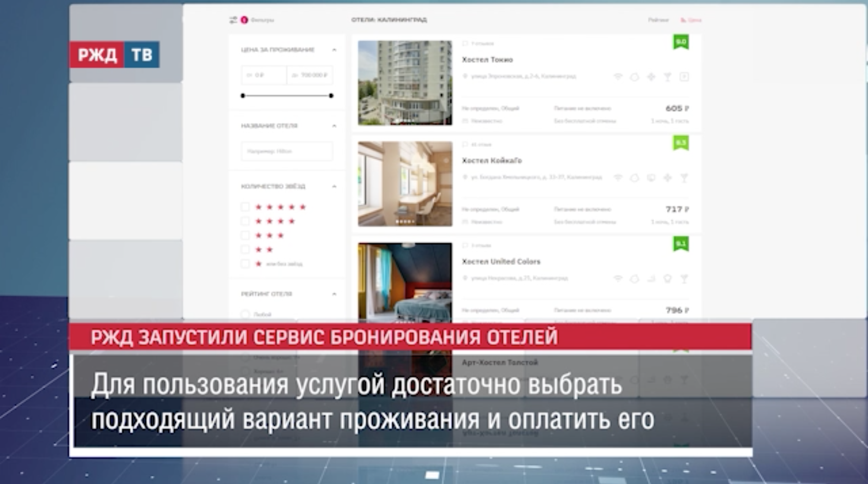The width and height of the screenshot is (868, 484).
Task: Select the Wi-Fi amenity icon for Хостел Токио
Action: (x=618, y=76)
